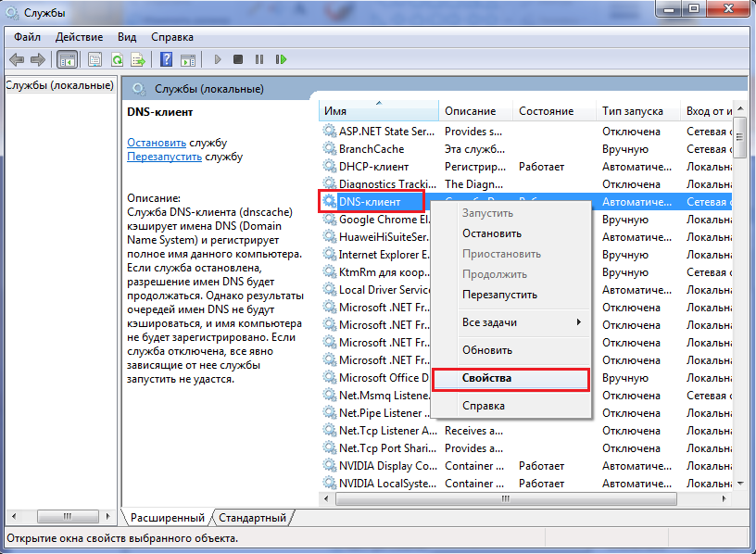Viewport: 756px width, 554px height.
Task: Open the Properties toolbar icon
Action: pyautogui.click(x=94, y=59)
